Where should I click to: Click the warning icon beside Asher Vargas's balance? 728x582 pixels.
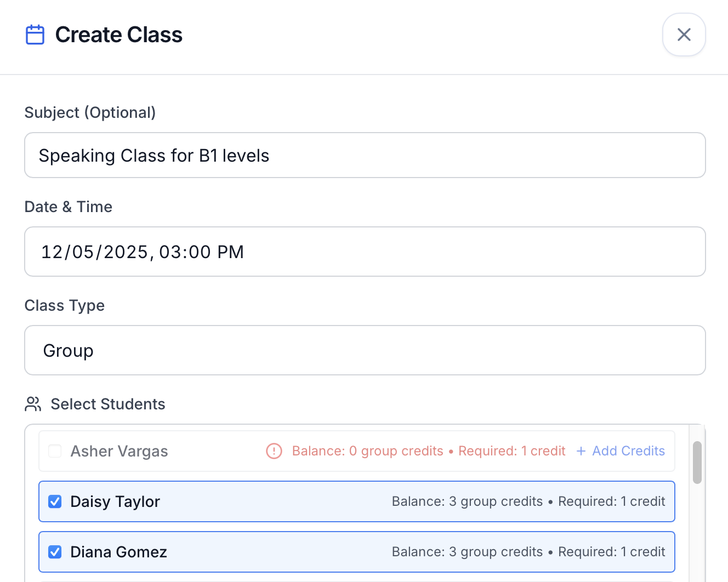274,451
